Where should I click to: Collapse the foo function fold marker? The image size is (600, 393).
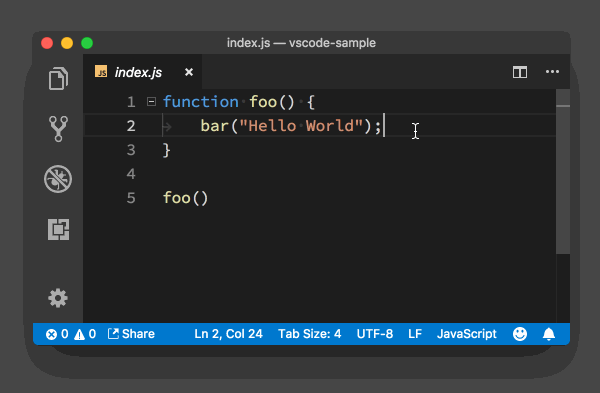coord(152,102)
